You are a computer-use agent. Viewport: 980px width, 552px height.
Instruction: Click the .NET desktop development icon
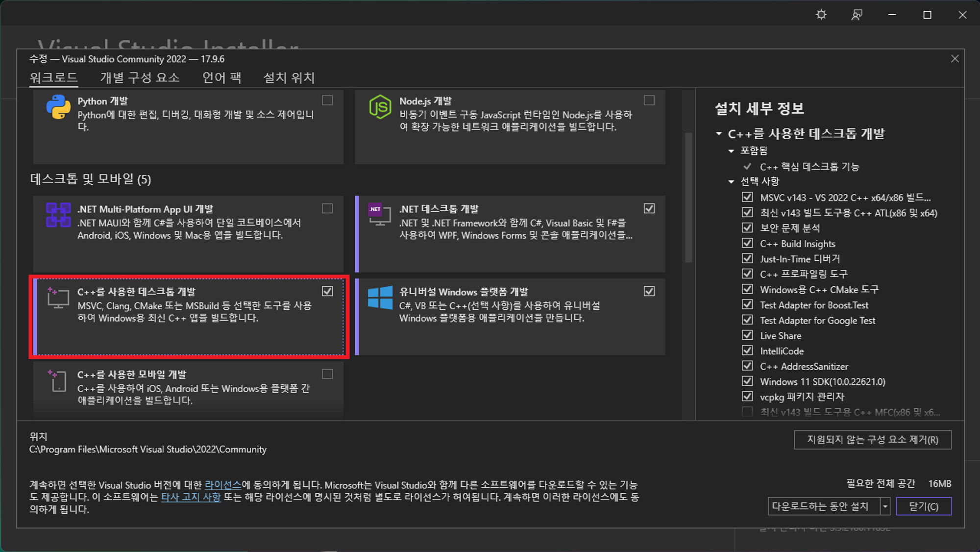coord(379,215)
